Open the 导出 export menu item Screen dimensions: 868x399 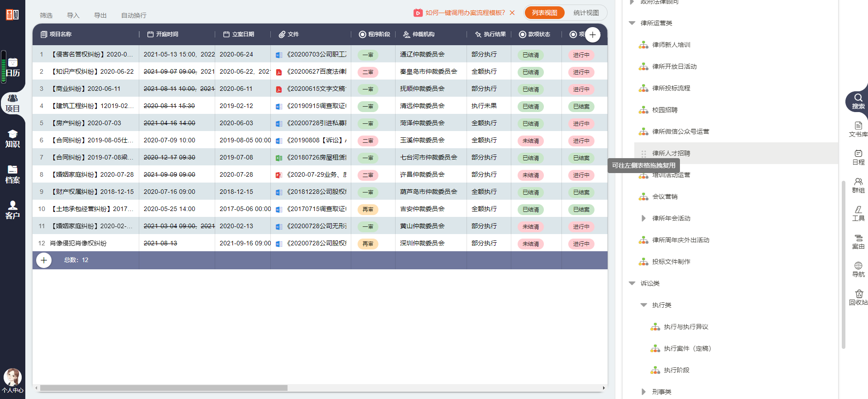coord(100,15)
